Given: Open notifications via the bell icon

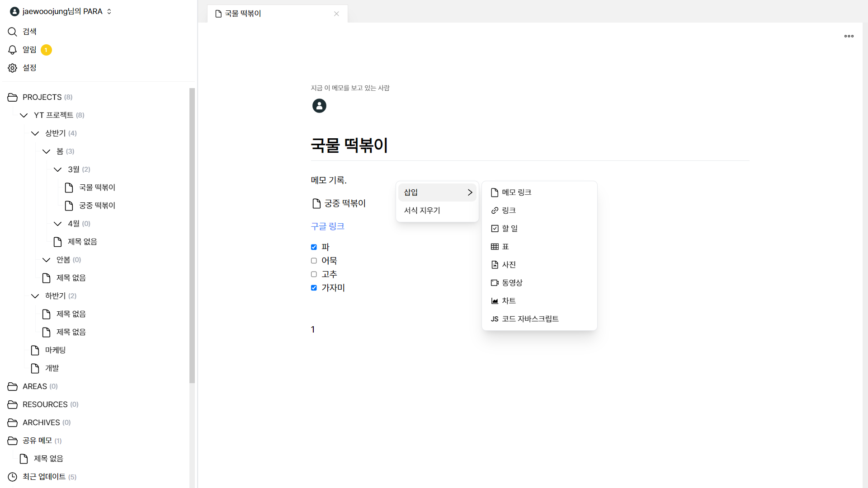Looking at the screenshot, I should tap(12, 50).
